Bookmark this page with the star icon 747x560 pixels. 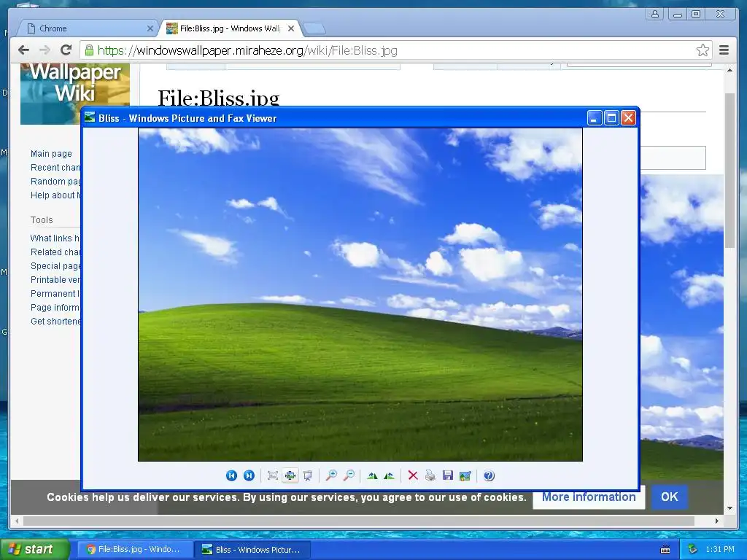(703, 50)
